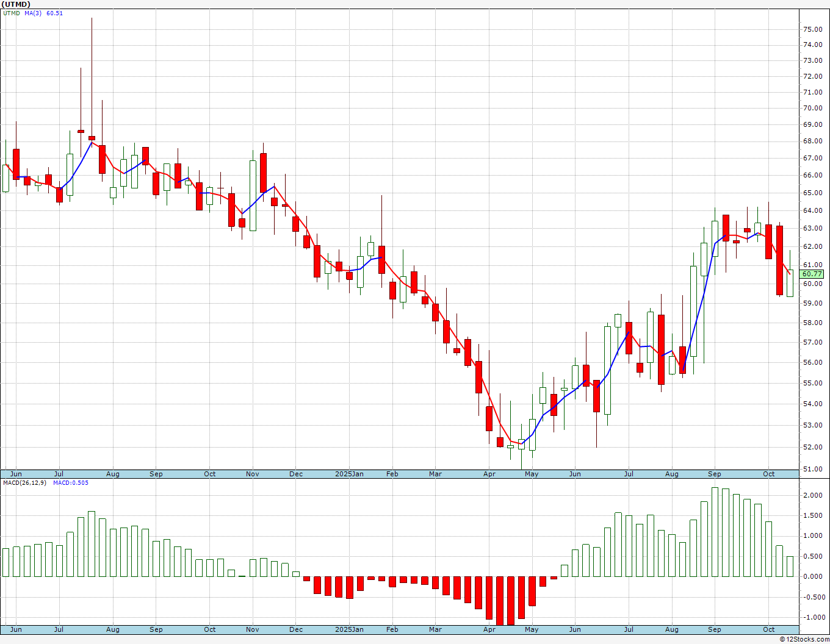
Task: Click the 72.00 price axis label
Action: click(812, 77)
